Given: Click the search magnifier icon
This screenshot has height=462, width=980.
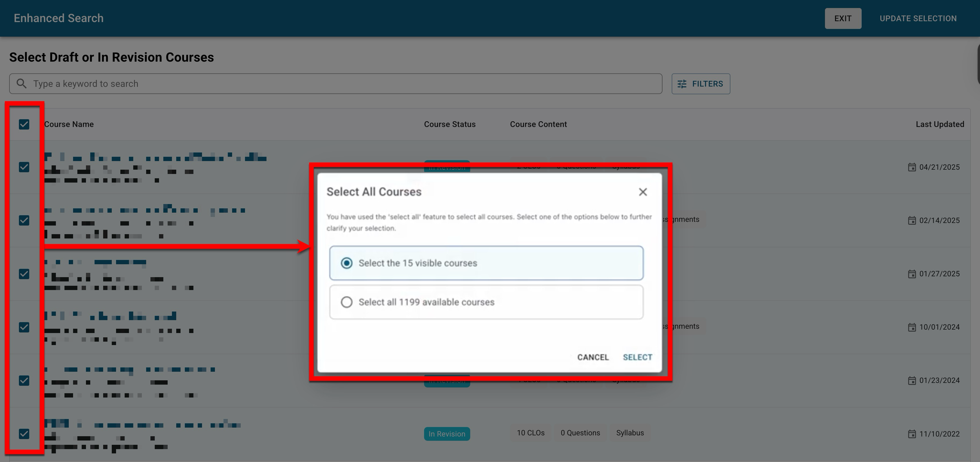Looking at the screenshot, I should point(22,84).
